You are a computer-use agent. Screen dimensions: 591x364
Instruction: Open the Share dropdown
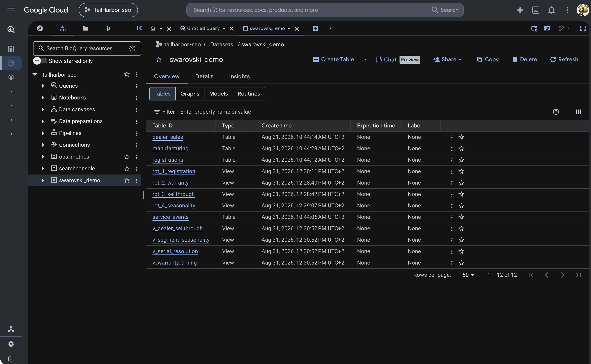click(447, 59)
